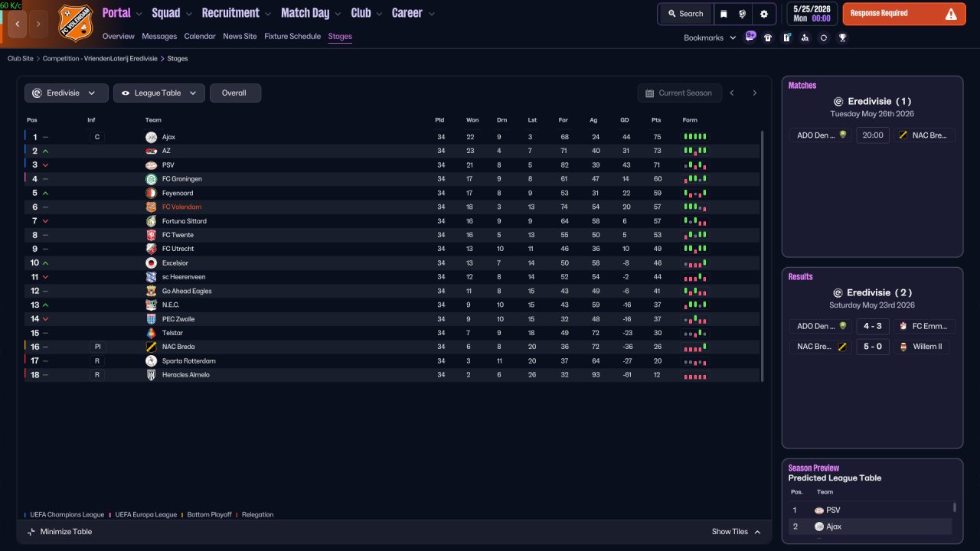The width and height of the screenshot is (980, 551).
Task: Switch to the Calendar tab
Action: pyautogui.click(x=200, y=36)
